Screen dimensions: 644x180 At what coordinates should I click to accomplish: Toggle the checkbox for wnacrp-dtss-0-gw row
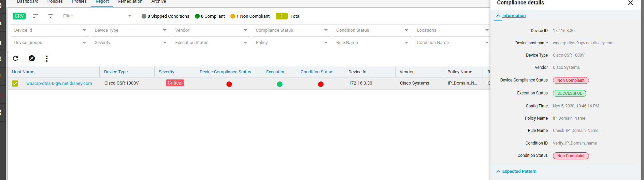tap(15, 84)
